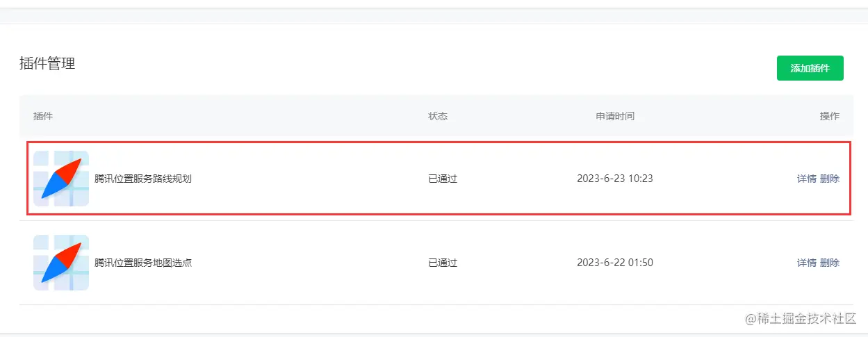Select the 腾讯位置服务路线规划 plugin name

tap(143, 179)
